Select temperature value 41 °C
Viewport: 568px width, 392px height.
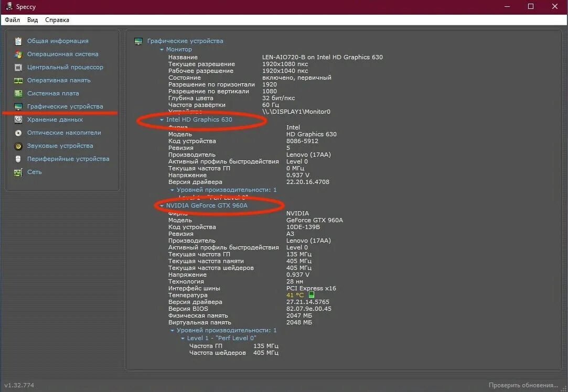tap(295, 296)
